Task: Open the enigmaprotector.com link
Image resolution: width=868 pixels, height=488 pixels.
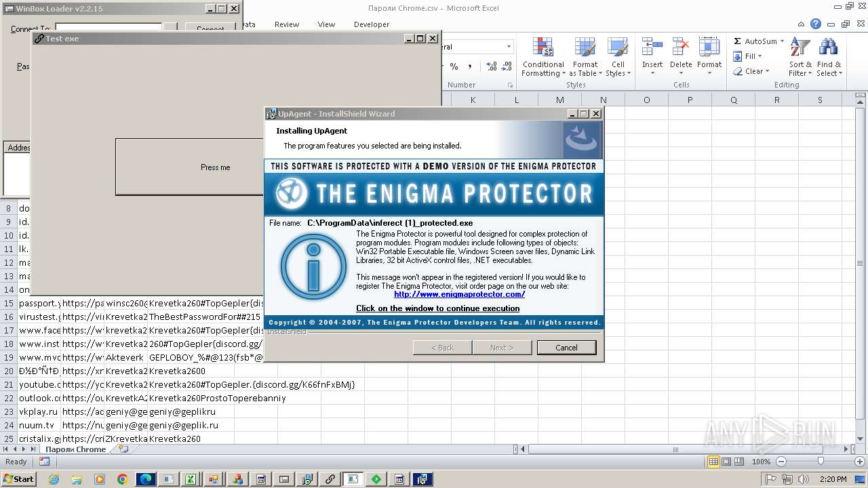Action: tap(459, 294)
